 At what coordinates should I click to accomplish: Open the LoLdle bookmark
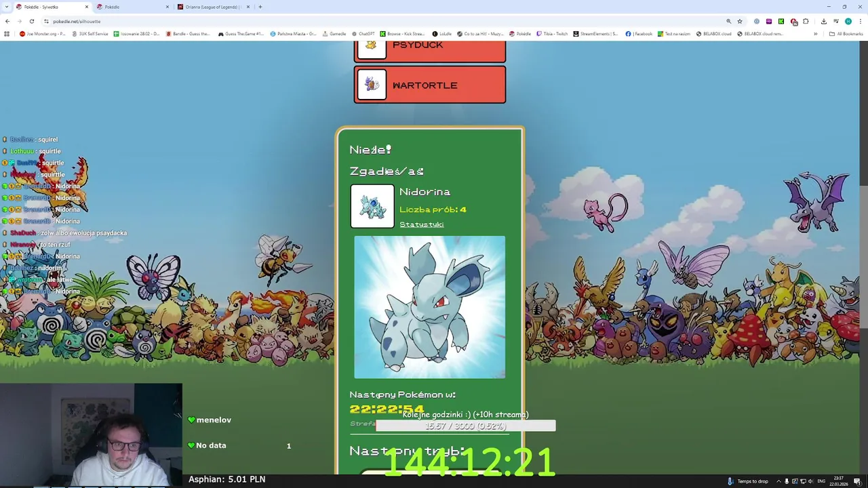point(442,34)
